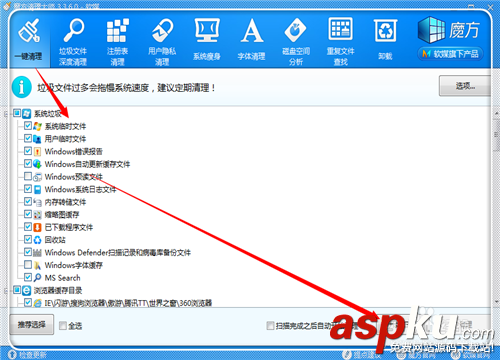Uncheck Windows系统日志文件 checkbox
This screenshot has height=360, width=500.
(28, 189)
